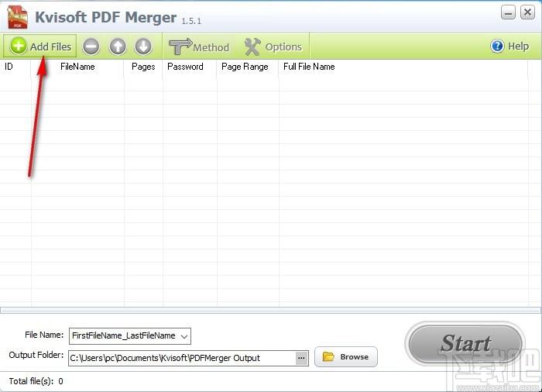Click Browse to choose output folder
The height and width of the screenshot is (392, 542).
click(x=346, y=356)
